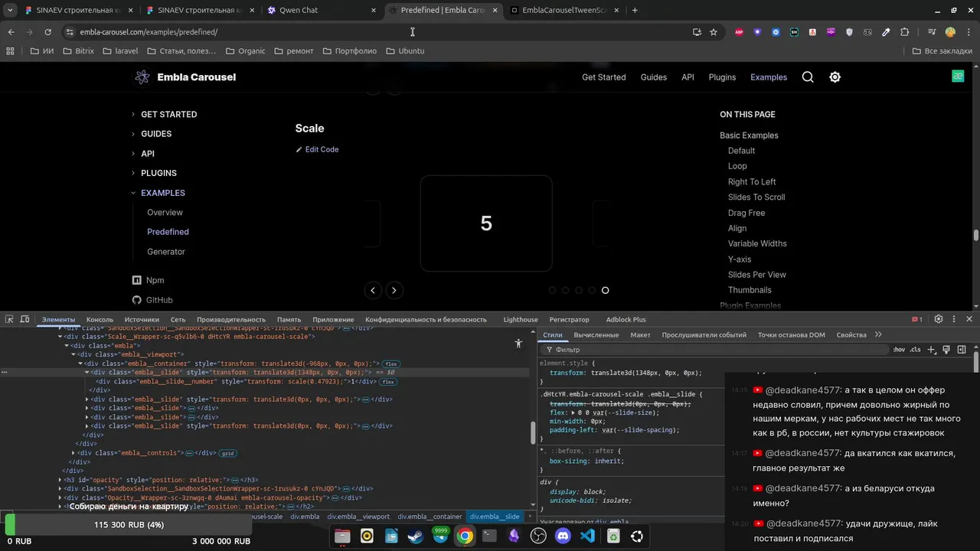This screenshot has height=551, width=980.
Task: Add a new style rule with plus icon
Action: pyautogui.click(x=932, y=350)
